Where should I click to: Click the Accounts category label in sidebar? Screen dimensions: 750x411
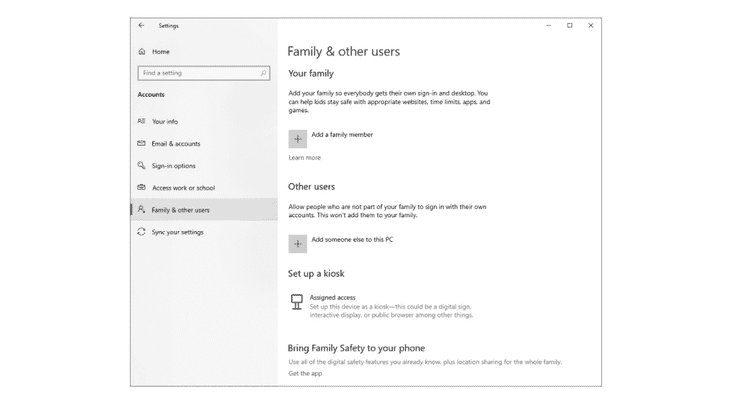(151, 94)
